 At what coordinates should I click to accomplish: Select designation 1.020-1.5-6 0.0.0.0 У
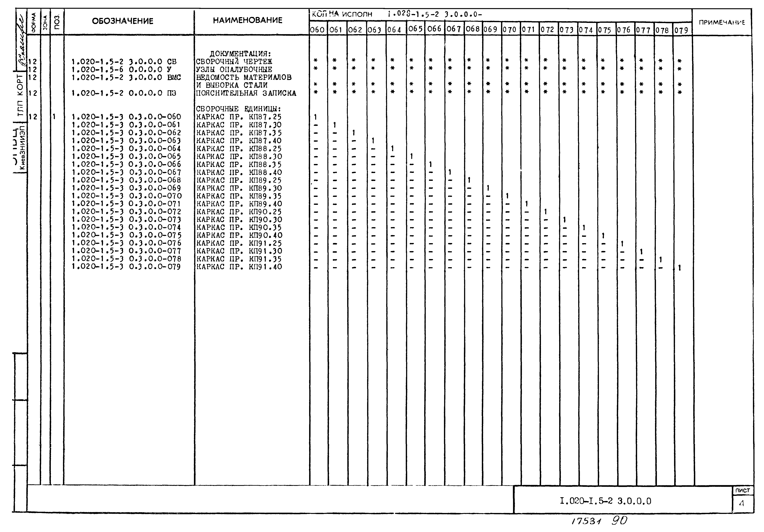click(122, 70)
